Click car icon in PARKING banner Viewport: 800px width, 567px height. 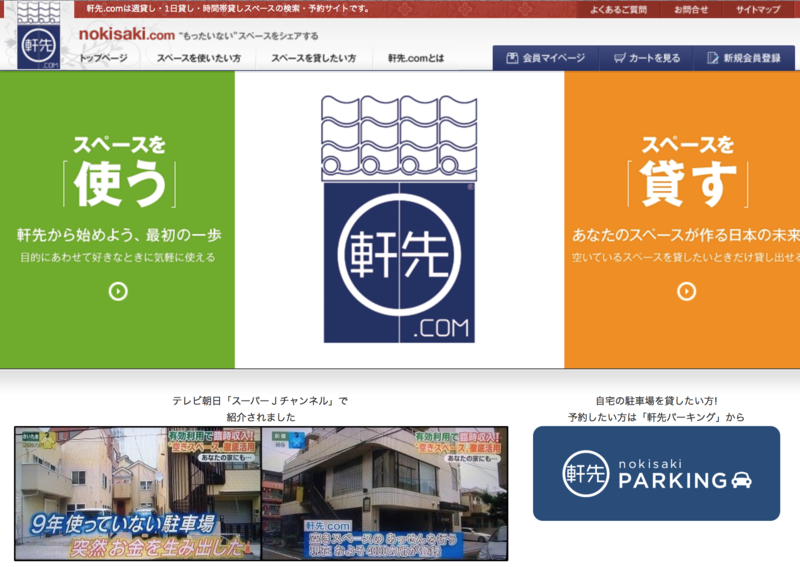click(741, 480)
